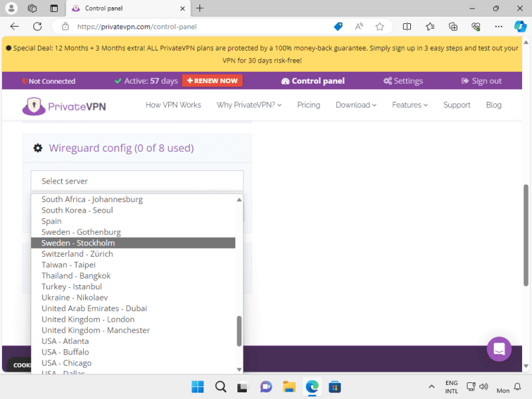The height and width of the screenshot is (399, 532).
Task: Open the live chat bubble
Action: coord(499,349)
